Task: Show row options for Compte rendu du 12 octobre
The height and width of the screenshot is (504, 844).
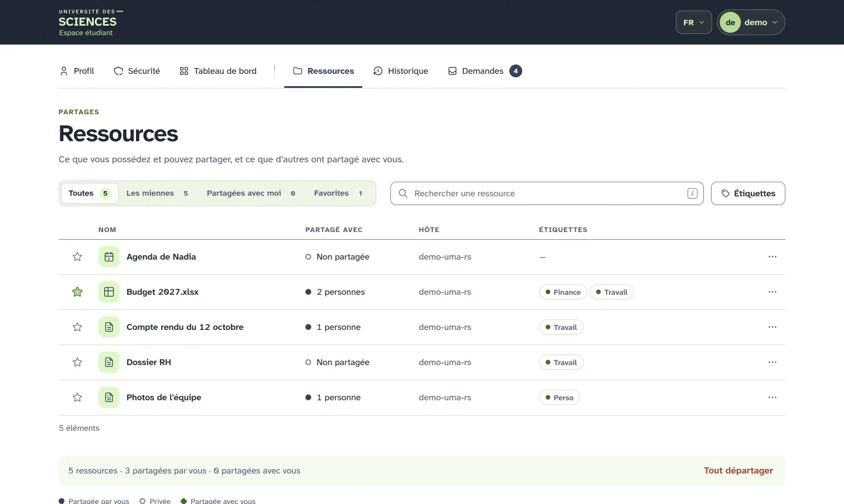Action: (x=772, y=327)
